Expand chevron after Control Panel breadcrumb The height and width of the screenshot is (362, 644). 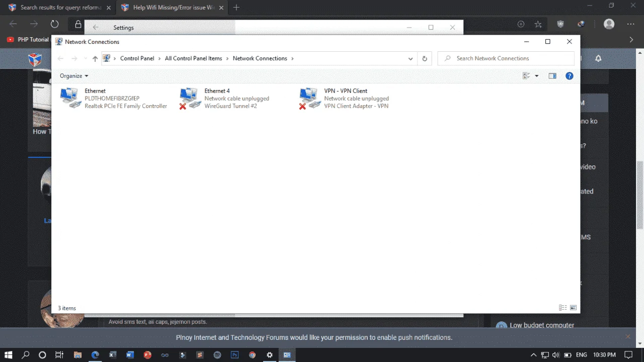159,58
